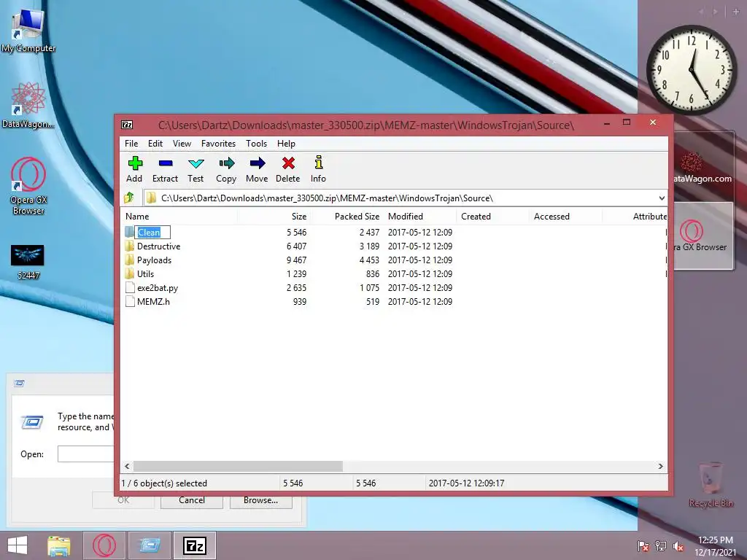747x560 pixels.
Task: Open File Explorer from taskbar
Action: [x=59, y=545]
